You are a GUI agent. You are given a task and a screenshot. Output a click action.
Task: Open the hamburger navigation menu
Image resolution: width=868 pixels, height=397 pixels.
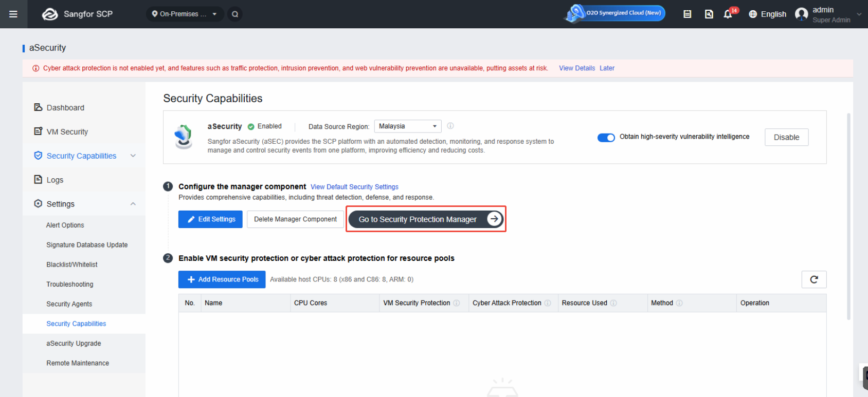pyautogui.click(x=13, y=14)
